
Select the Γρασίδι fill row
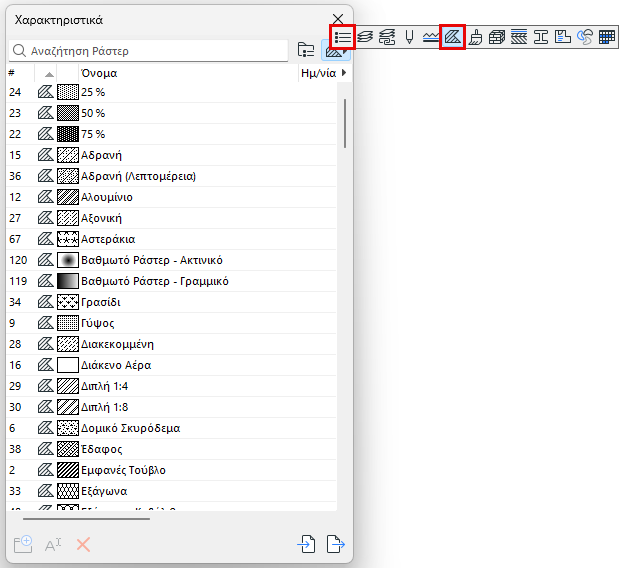[171, 302]
